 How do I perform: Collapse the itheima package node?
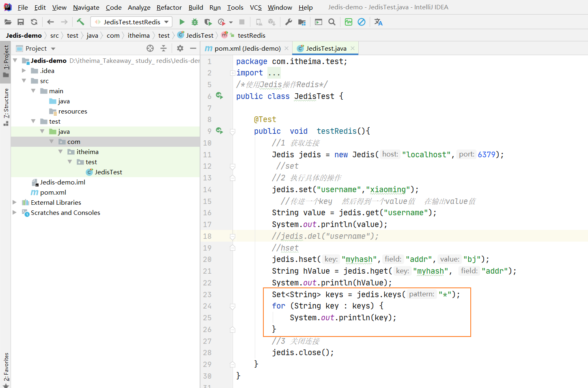[x=60, y=152]
